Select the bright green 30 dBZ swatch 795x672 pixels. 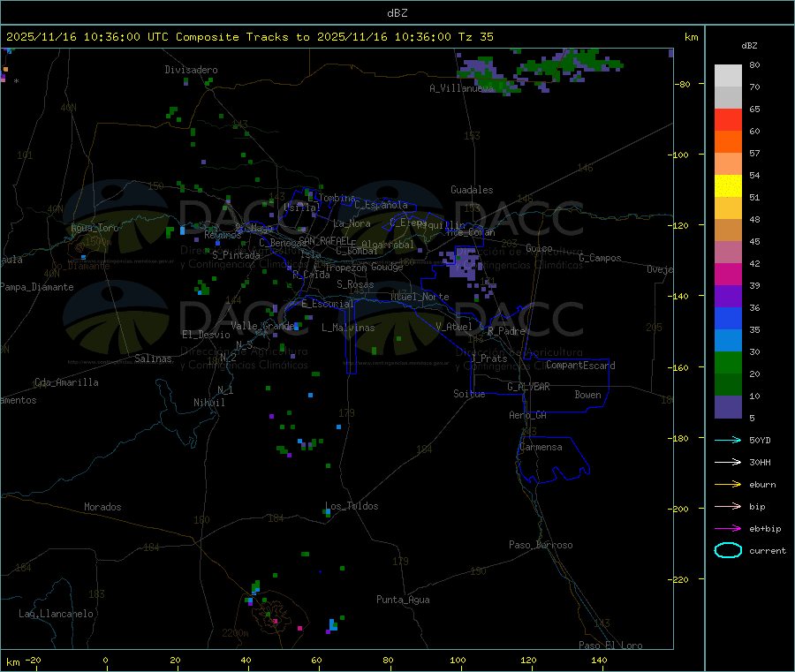pos(728,362)
